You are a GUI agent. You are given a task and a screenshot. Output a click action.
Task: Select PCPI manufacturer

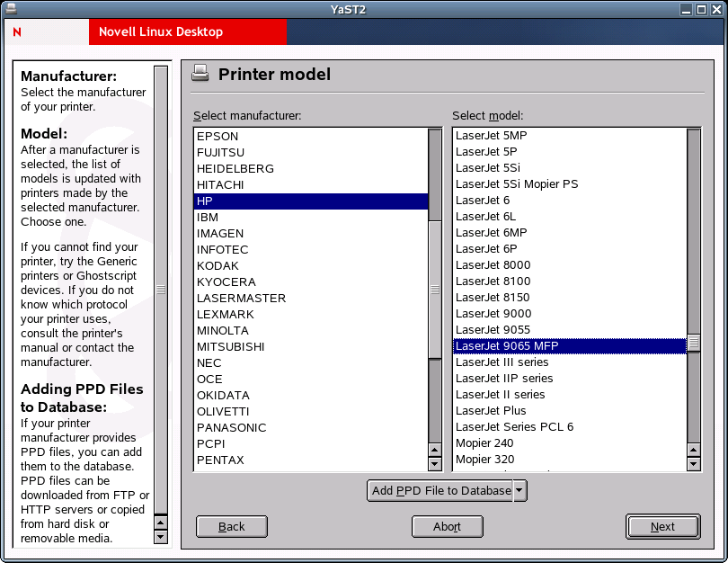(x=311, y=444)
